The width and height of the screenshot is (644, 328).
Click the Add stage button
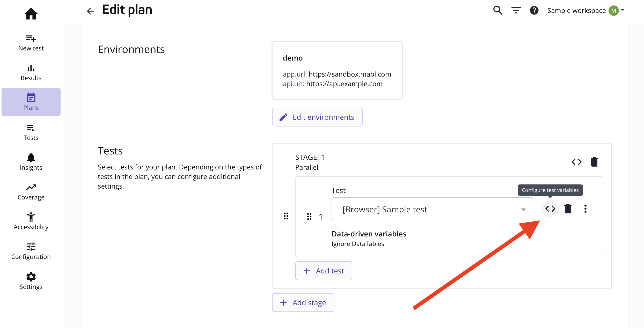pyautogui.click(x=303, y=302)
